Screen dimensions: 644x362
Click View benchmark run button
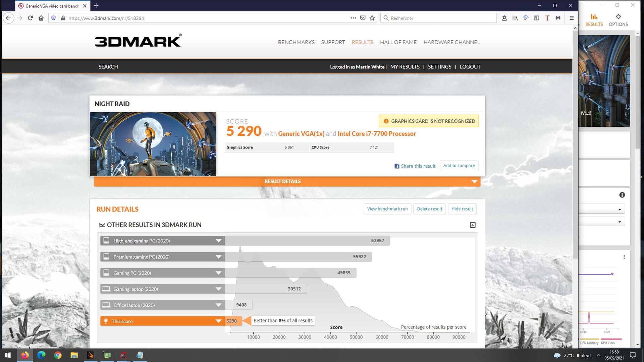click(387, 209)
